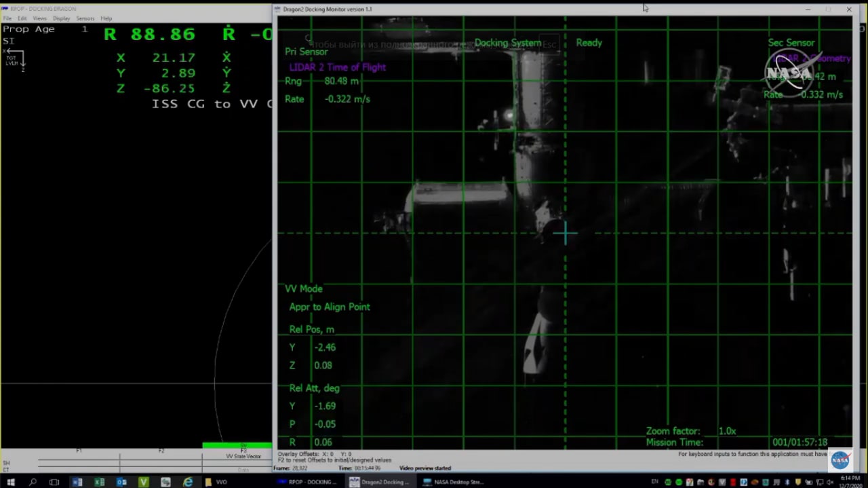Open the Sensors menu in RPOP window

tap(85, 18)
